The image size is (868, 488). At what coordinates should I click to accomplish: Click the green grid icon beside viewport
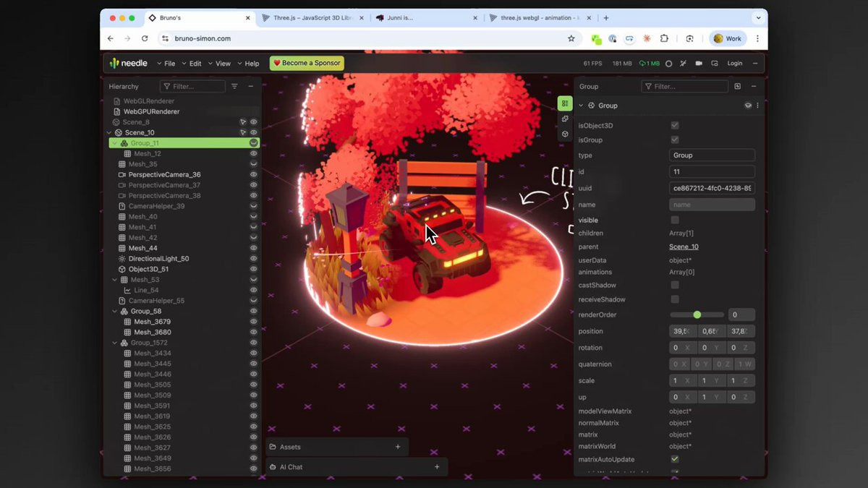click(565, 104)
